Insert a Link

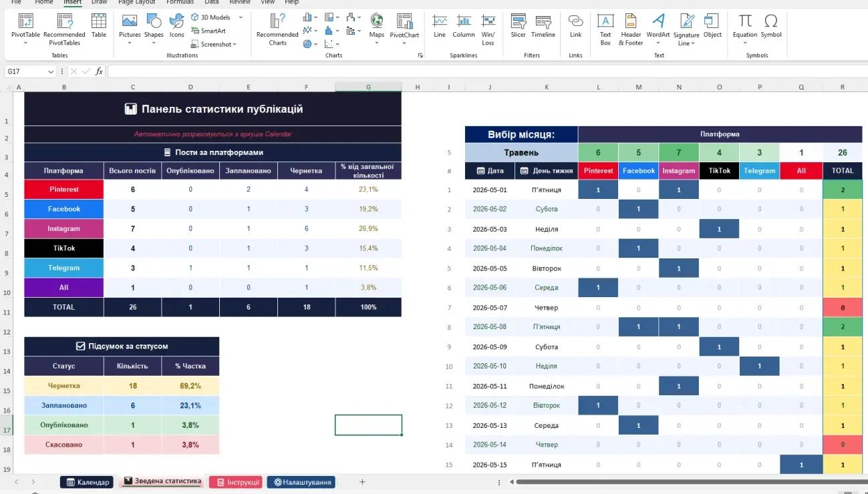coord(575,25)
